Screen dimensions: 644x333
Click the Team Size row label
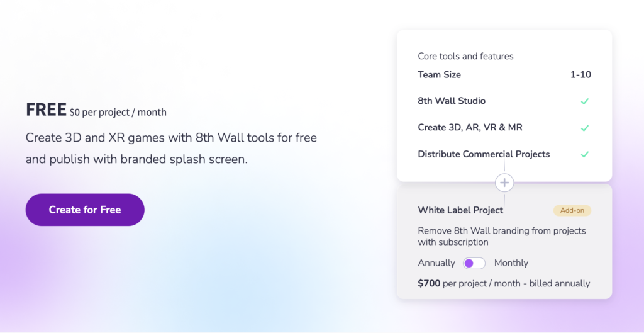tap(439, 75)
